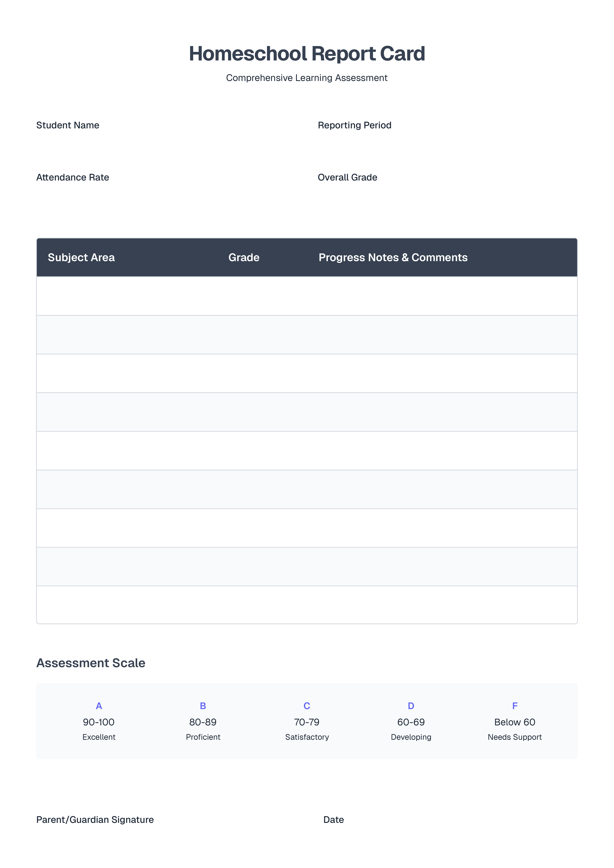The width and height of the screenshot is (614, 868).
Task: Select the Overall Grade field label
Action: tap(347, 177)
